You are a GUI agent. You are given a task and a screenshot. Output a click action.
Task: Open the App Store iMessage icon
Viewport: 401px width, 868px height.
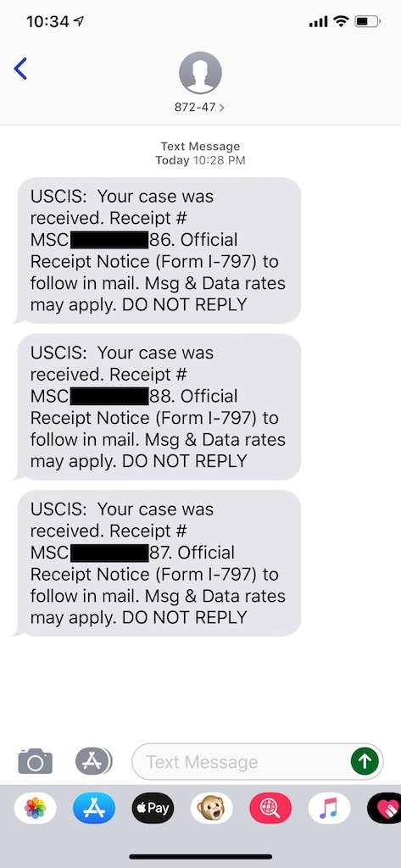(x=94, y=808)
